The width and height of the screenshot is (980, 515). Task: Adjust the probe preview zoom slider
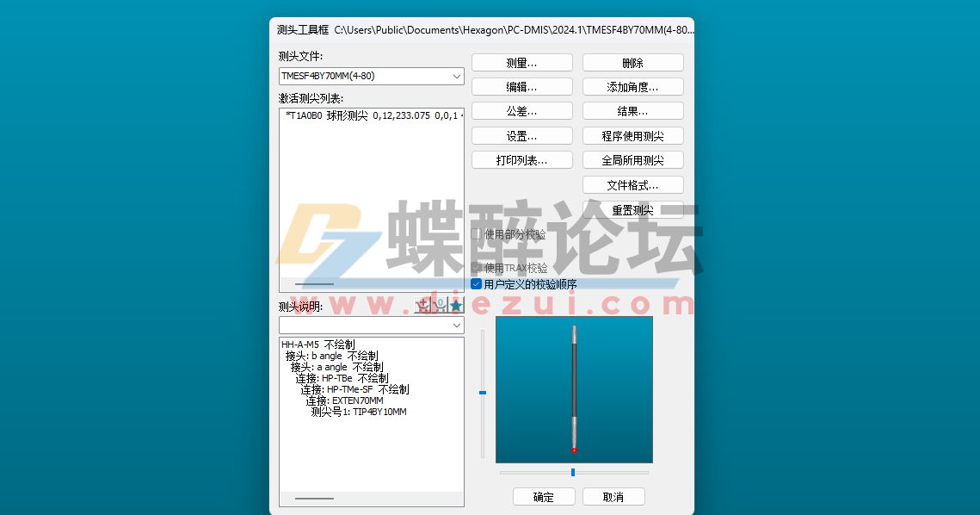click(483, 393)
